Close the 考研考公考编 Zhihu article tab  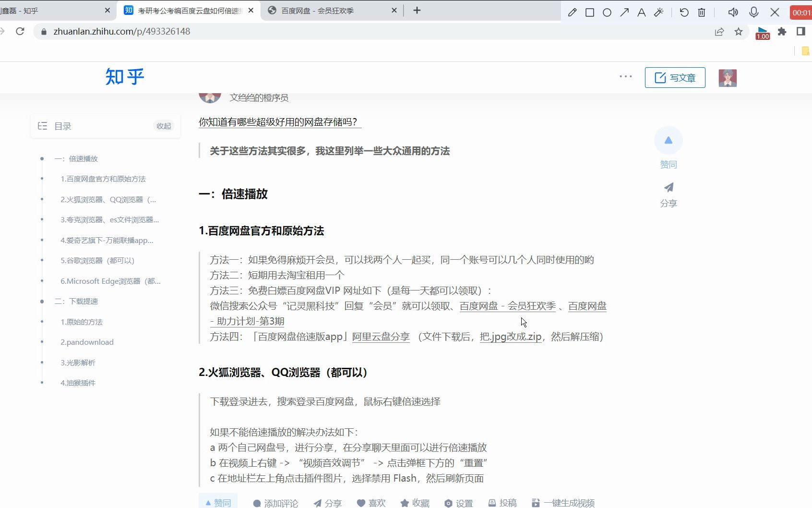(x=251, y=10)
